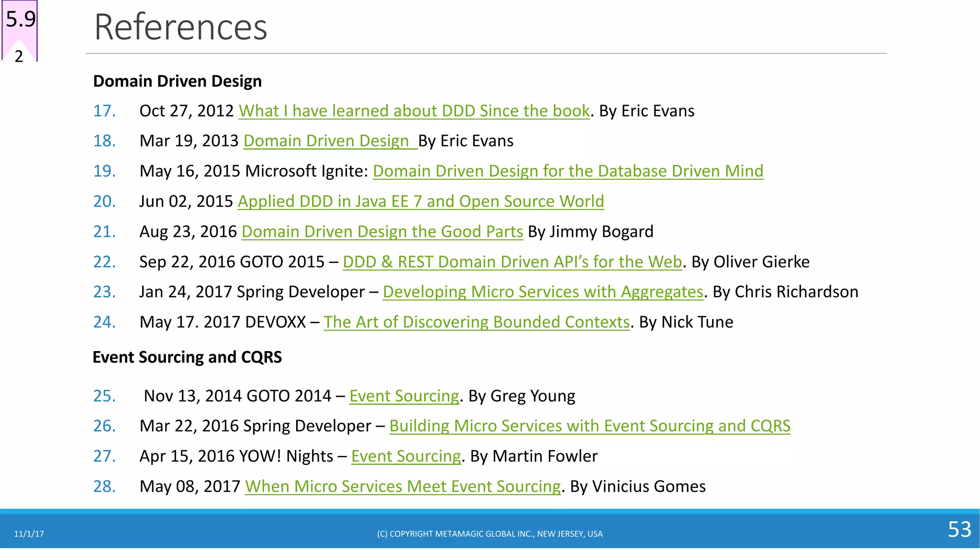Open 'What I have learned about DDD Since the book' link

(x=414, y=111)
